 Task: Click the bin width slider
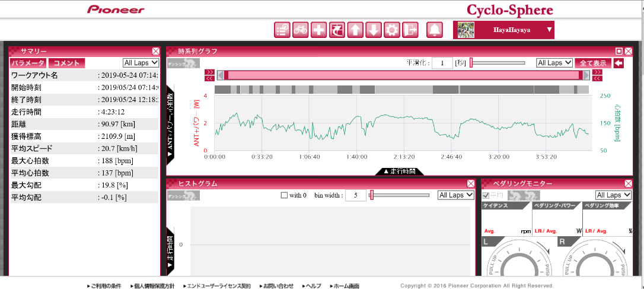point(399,195)
